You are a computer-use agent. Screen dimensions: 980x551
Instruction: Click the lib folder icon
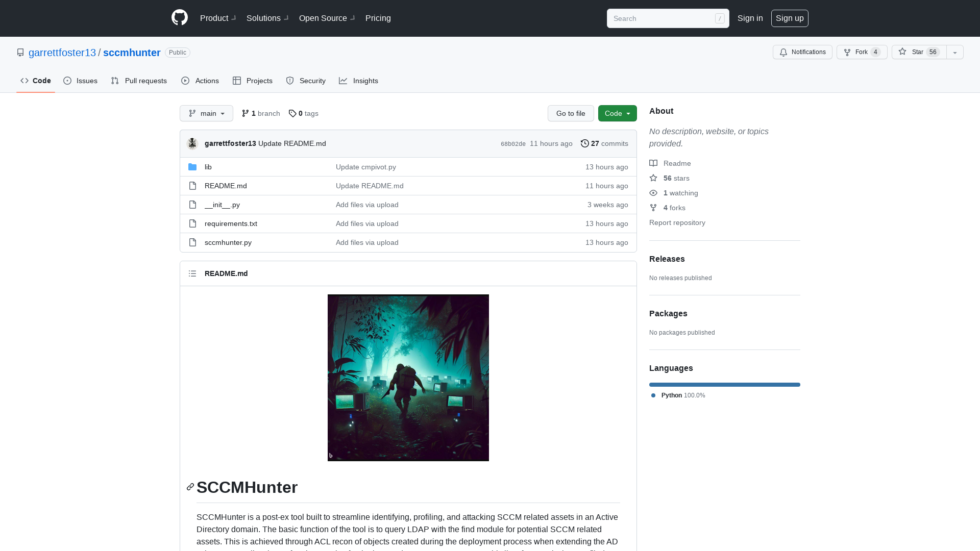[192, 167]
